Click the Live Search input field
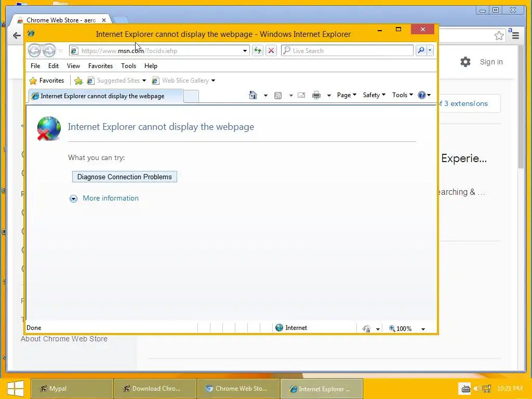532x399 pixels. pos(347,50)
